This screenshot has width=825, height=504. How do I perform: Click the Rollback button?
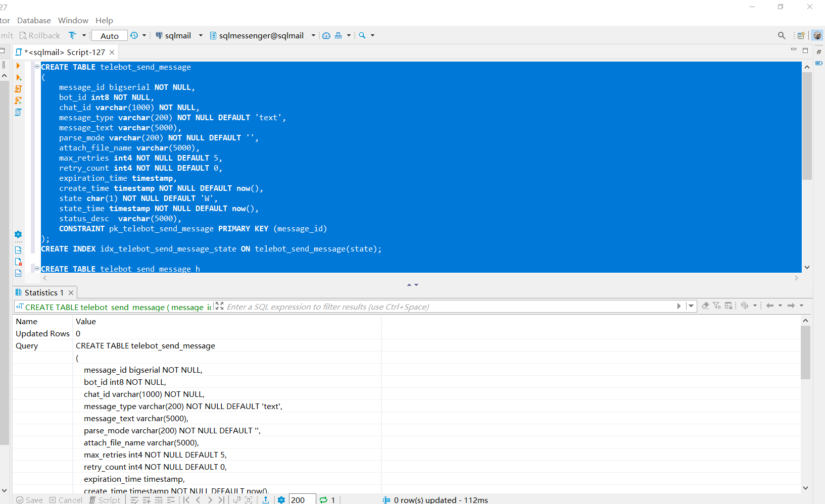39,35
